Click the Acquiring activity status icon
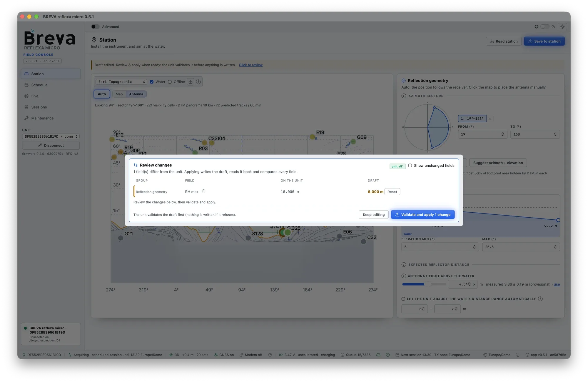This screenshot has width=588, height=382. pyautogui.click(x=70, y=355)
